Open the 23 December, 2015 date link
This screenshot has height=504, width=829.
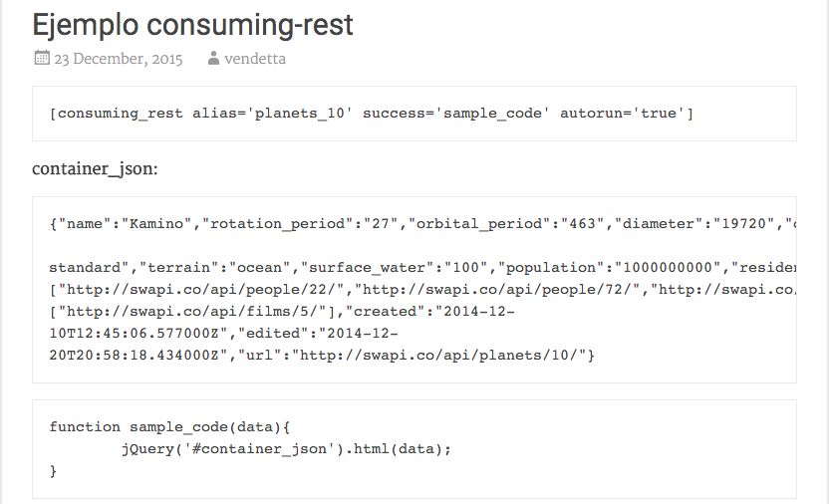118,59
